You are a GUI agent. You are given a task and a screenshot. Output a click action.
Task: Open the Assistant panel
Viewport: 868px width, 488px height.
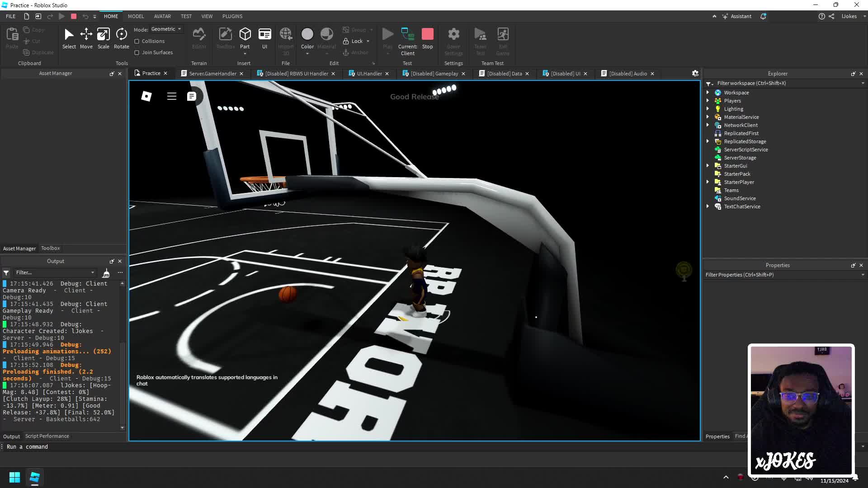point(736,16)
